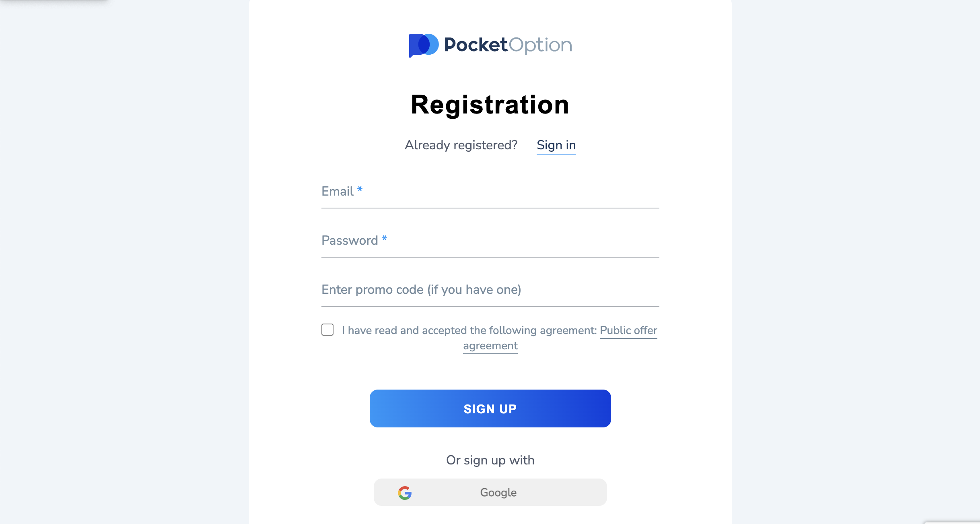
Task: Click the Registration heading
Action: pos(490,105)
